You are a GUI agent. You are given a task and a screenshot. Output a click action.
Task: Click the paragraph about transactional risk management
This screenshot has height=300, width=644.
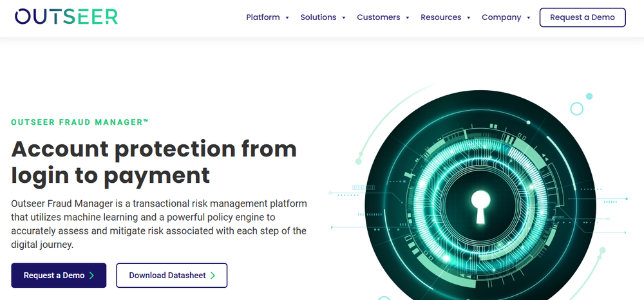159,224
